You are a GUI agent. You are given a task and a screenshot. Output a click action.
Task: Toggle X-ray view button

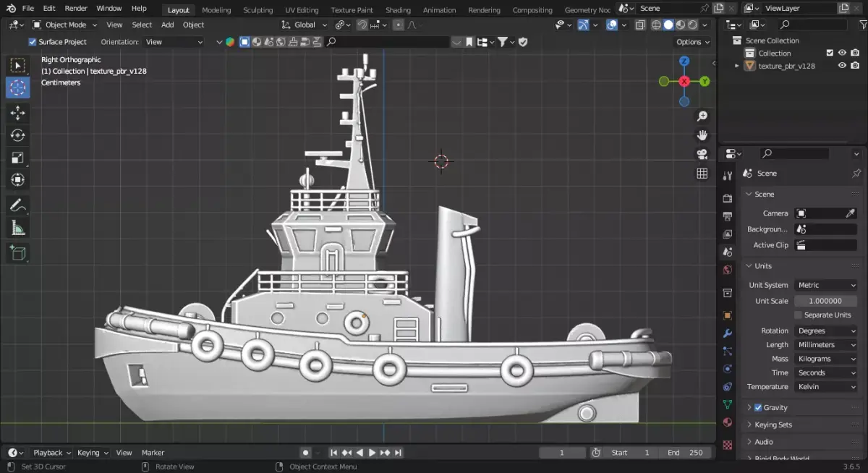pos(640,25)
